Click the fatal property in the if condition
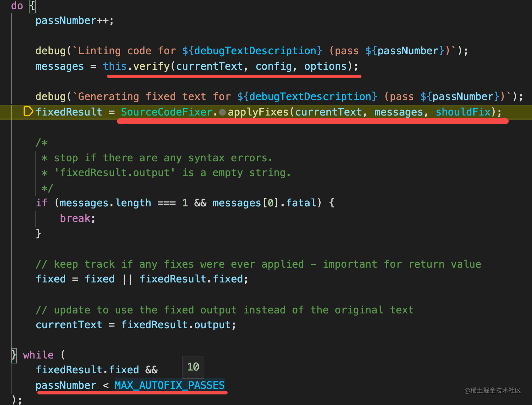532x405 pixels. coord(301,203)
